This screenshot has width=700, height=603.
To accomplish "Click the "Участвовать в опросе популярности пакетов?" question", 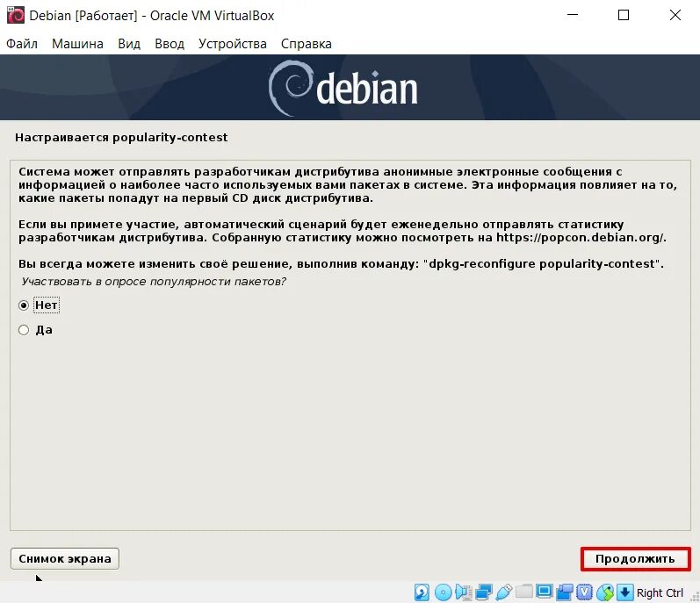I will coord(154,282).
